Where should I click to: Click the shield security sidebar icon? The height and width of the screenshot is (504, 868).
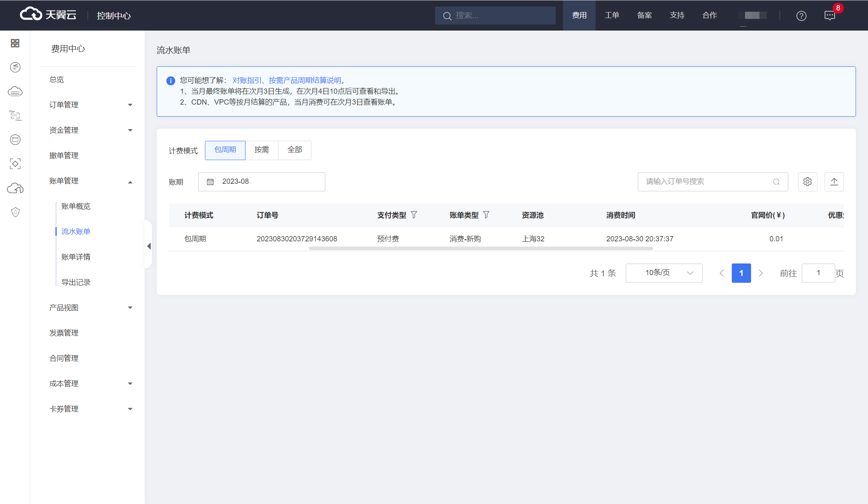point(15,212)
